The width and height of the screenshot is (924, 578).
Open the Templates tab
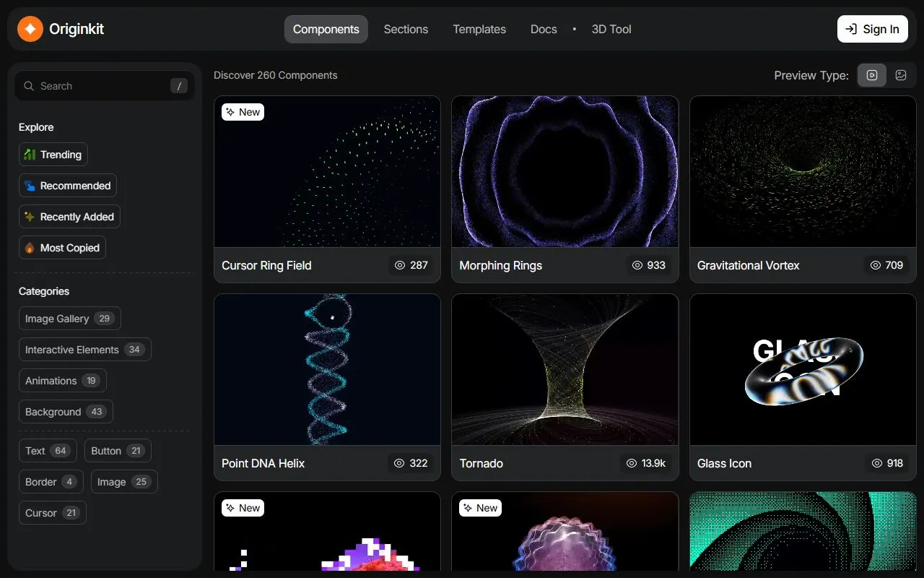pyautogui.click(x=479, y=30)
